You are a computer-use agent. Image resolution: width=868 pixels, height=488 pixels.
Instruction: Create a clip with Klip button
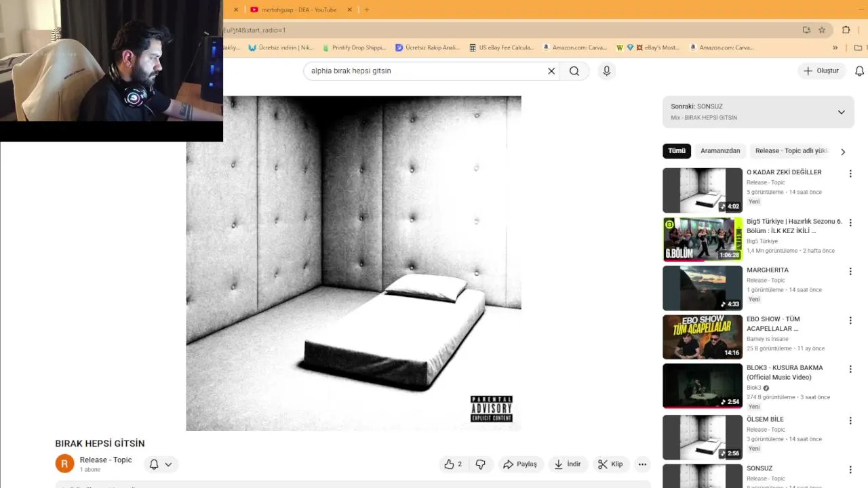[x=610, y=464]
